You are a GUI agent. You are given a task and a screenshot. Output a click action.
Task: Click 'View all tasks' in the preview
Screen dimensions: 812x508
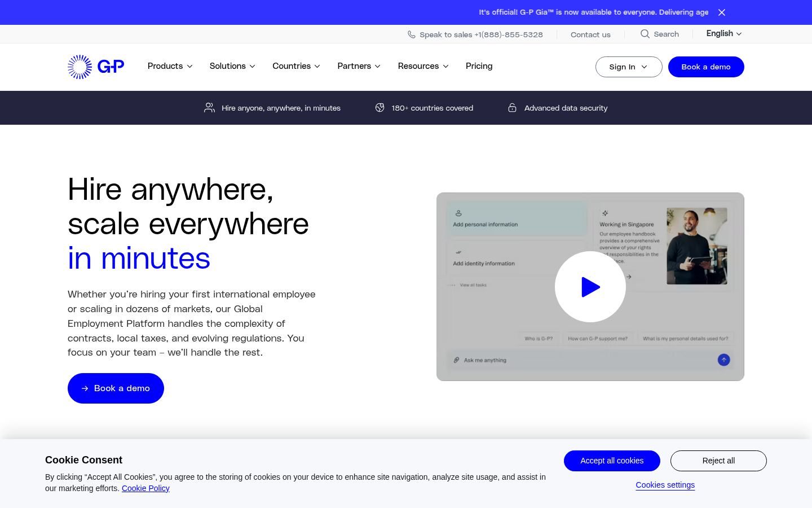pos(473,285)
